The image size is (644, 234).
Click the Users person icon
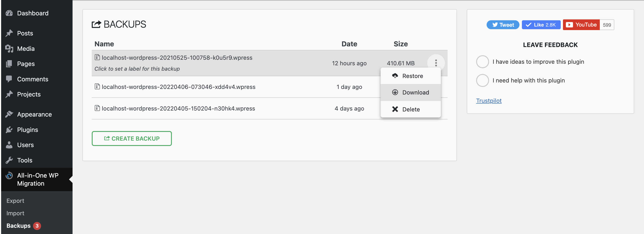click(x=9, y=145)
